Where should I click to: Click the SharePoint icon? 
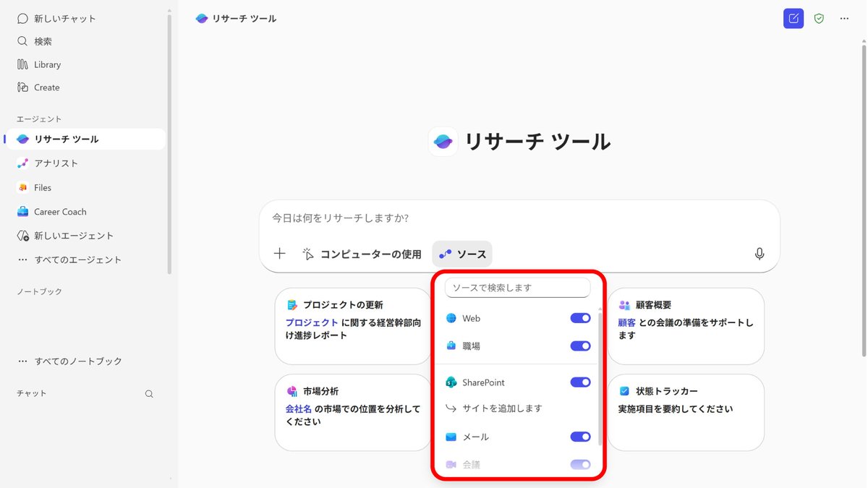[451, 382]
